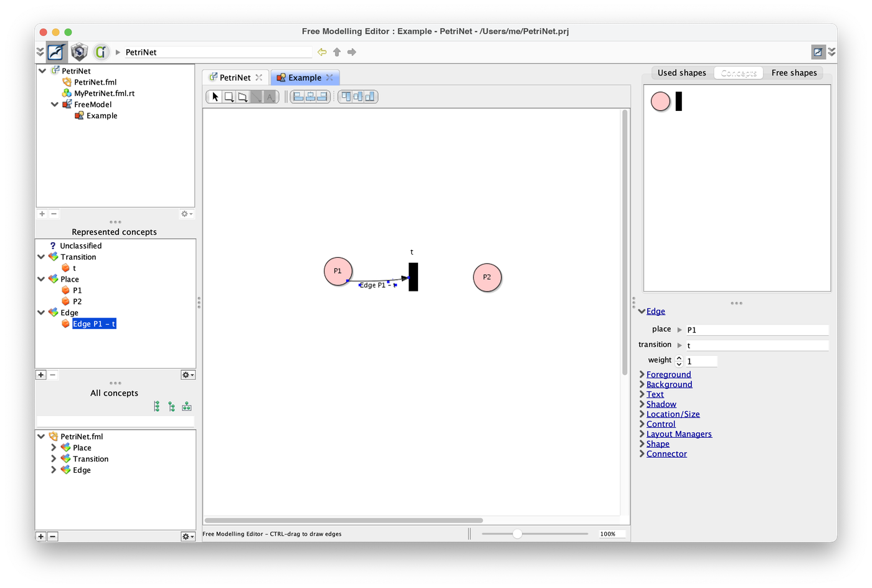Select the arrow selection tool

216,97
